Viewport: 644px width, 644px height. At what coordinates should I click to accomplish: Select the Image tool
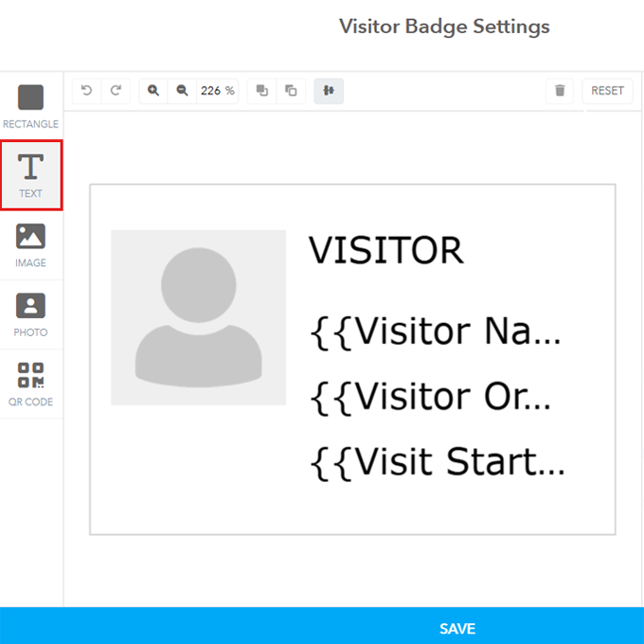click(31, 245)
